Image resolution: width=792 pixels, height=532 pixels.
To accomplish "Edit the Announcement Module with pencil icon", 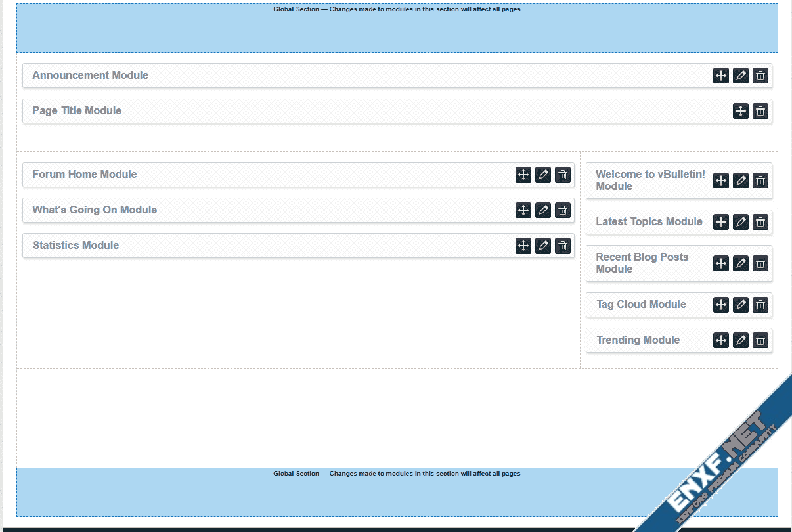I will coord(741,76).
